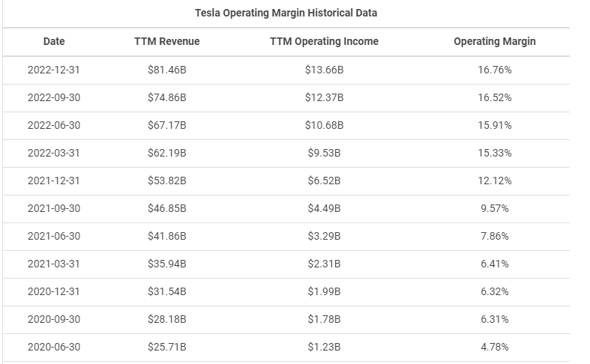Click the 2021-09-30 date cell

(54, 209)
